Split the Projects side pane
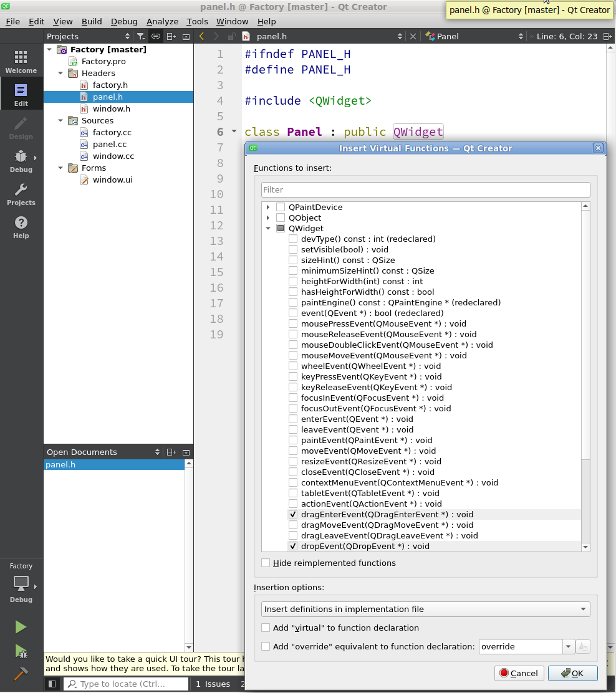This screenshot has width=616, height=693. 171,36
